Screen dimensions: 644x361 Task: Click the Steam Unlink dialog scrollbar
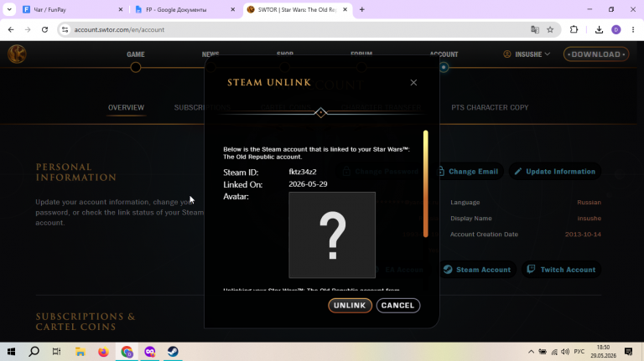[x=425, y=183]
